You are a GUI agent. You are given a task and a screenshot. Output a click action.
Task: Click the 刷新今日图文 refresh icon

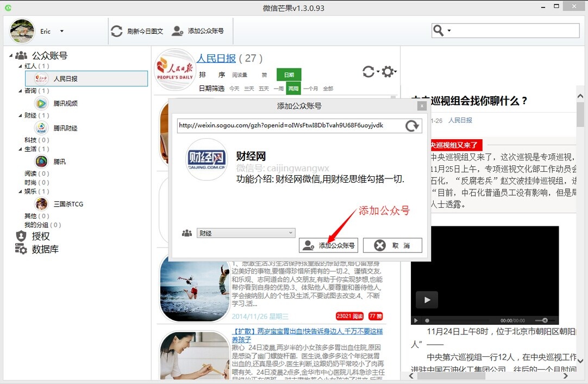(x=117, y=31)
